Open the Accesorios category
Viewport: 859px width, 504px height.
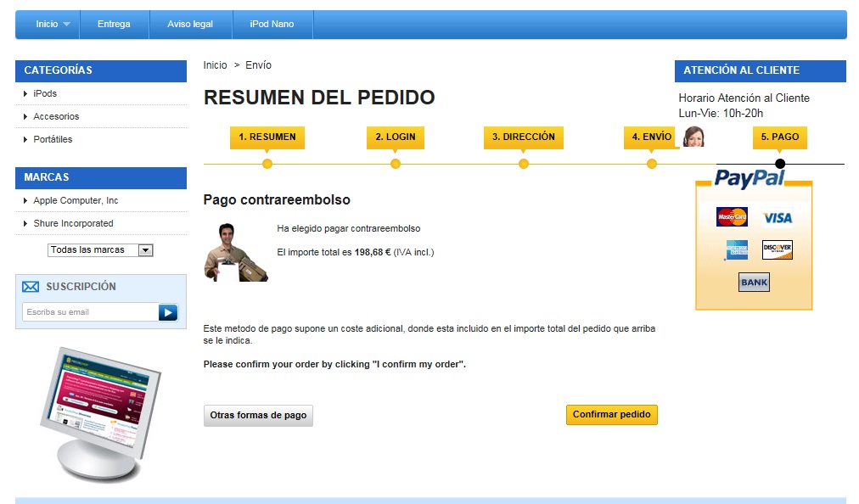[56, 117]
